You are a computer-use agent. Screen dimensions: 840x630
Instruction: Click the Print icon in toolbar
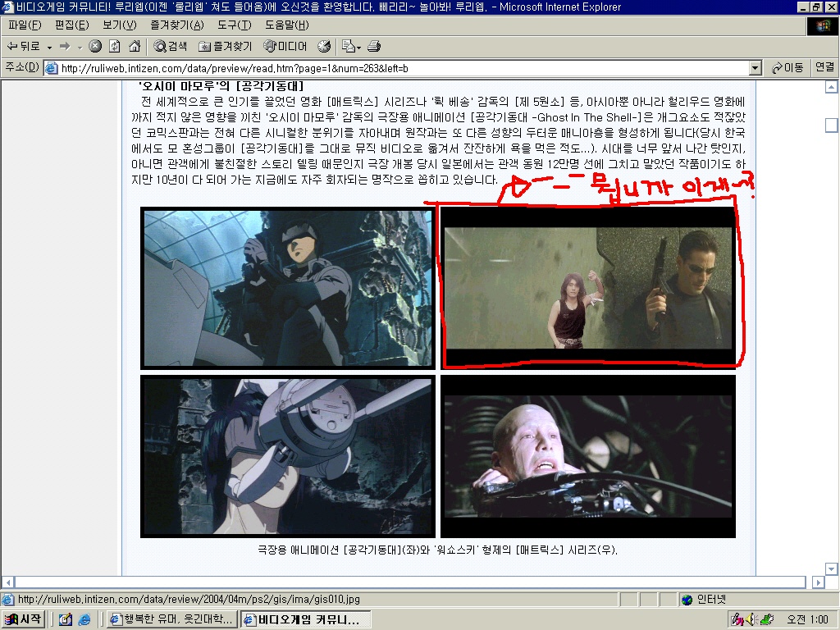374,47
